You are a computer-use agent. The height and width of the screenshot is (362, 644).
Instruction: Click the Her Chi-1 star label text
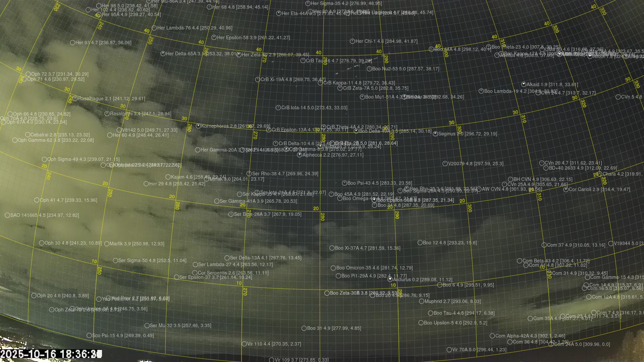click(386, 41)
